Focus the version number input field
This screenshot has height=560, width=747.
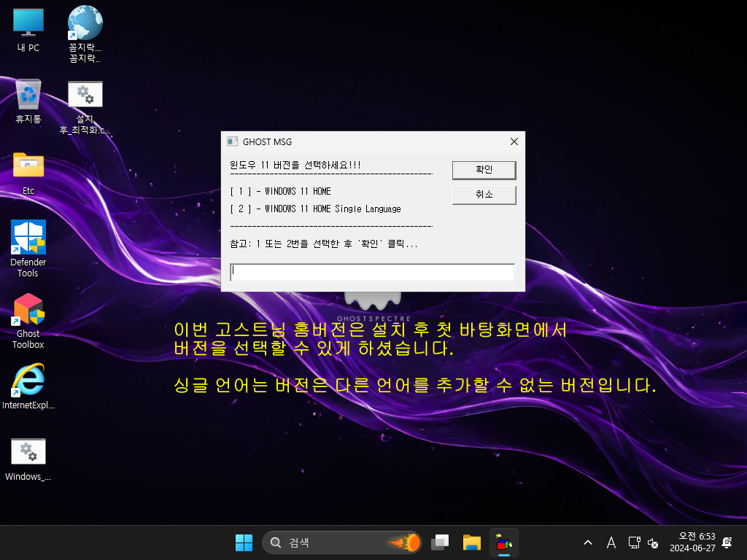click(372, 273)
